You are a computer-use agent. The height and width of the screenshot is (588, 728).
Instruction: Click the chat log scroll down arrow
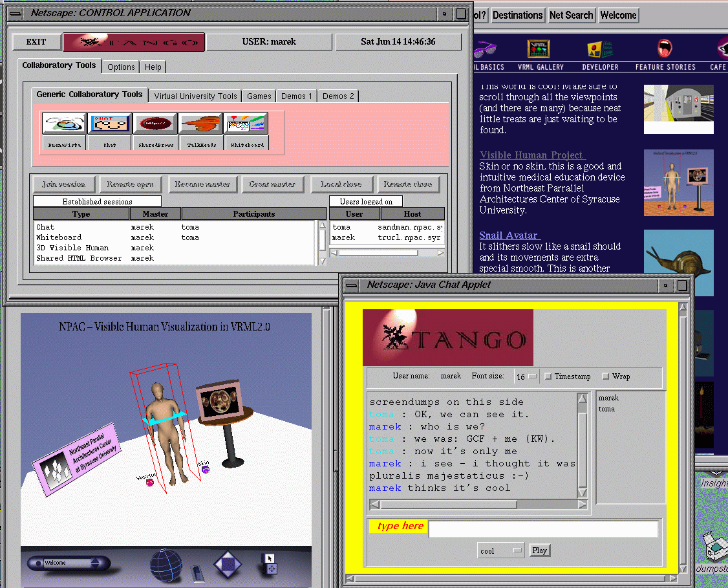tap(583, 493)
